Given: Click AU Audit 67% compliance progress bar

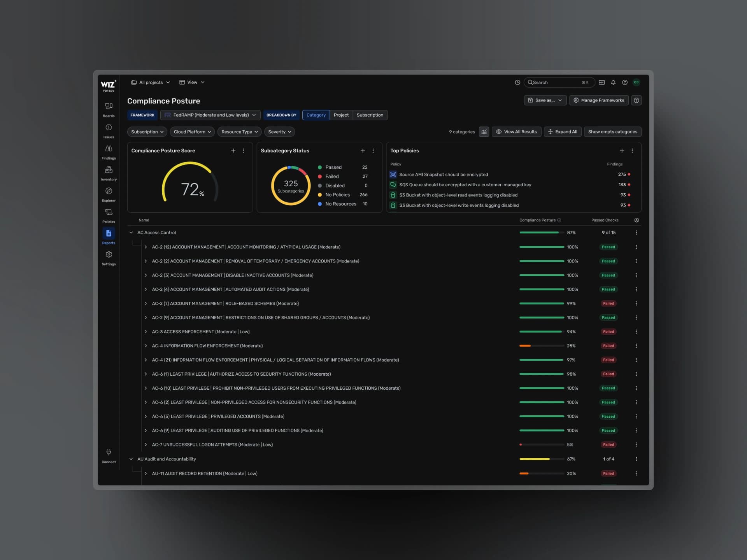Looking at the screenshot, I should point(542,459).
